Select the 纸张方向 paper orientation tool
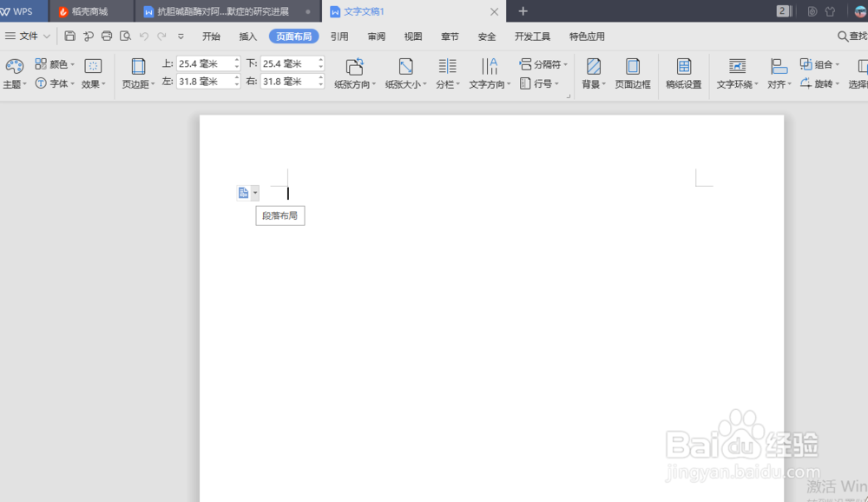 click(x=354, y=73)
